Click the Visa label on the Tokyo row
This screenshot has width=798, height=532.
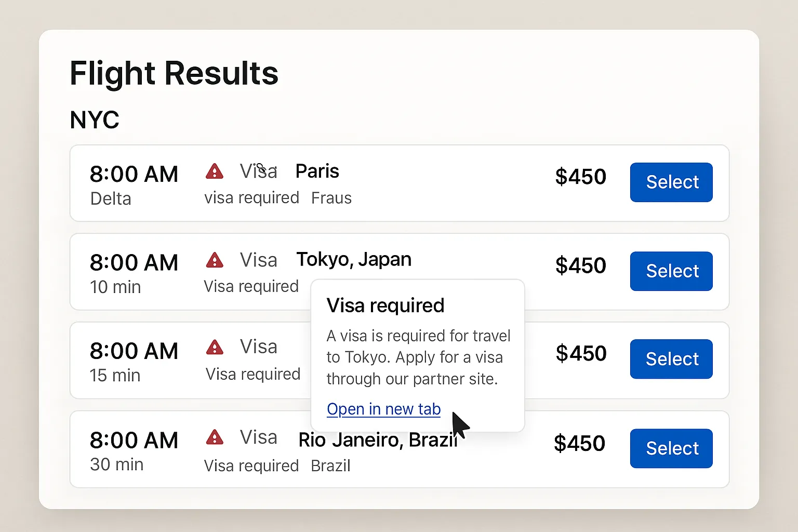(258, 260)
